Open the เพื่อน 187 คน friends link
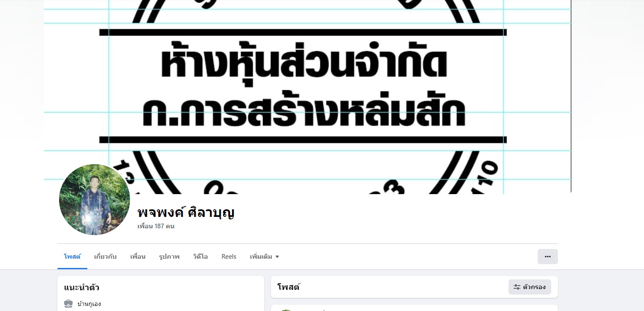644x311 pixels. (x=156, y=226)
